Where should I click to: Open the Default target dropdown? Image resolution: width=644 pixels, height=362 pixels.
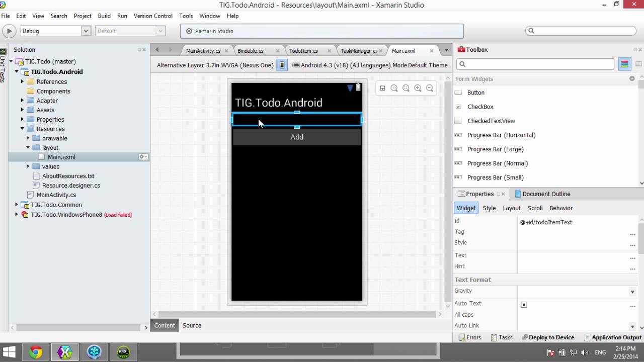point(160,31)
